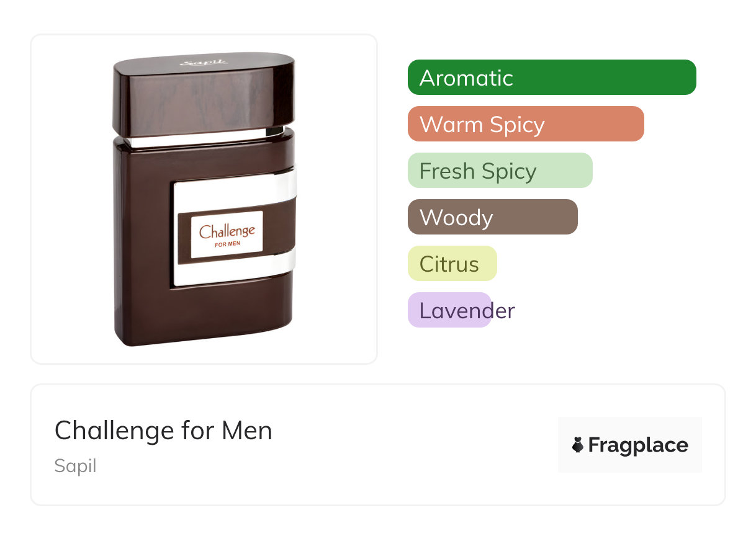Click the Challenge for Men title
The width and height of the screenshot is (756, 536).
163,430
